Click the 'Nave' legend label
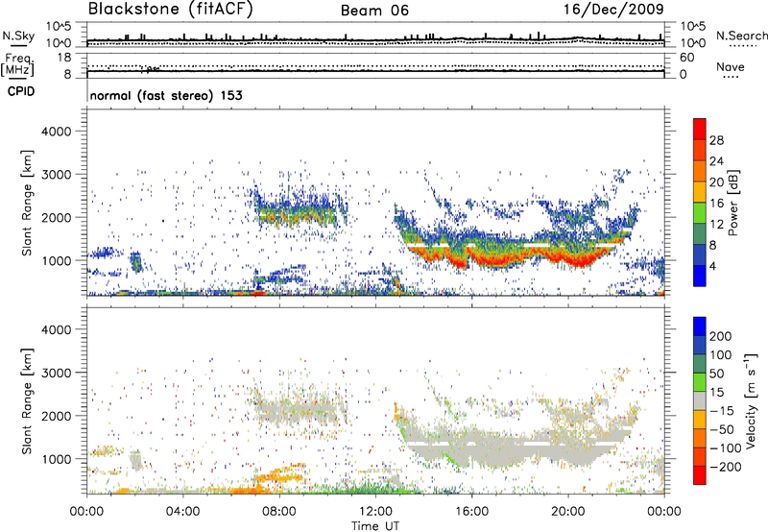The height and width of the screenshot is (532, 768). [731, 66]
